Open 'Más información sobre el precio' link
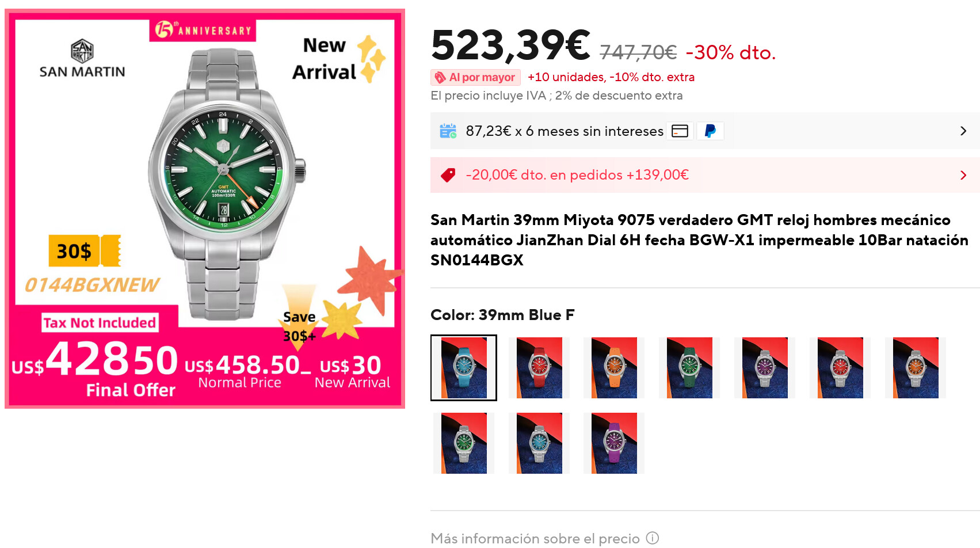Image resolution: width=980 pixels, height=548 pixels. (x=535, y=538)
